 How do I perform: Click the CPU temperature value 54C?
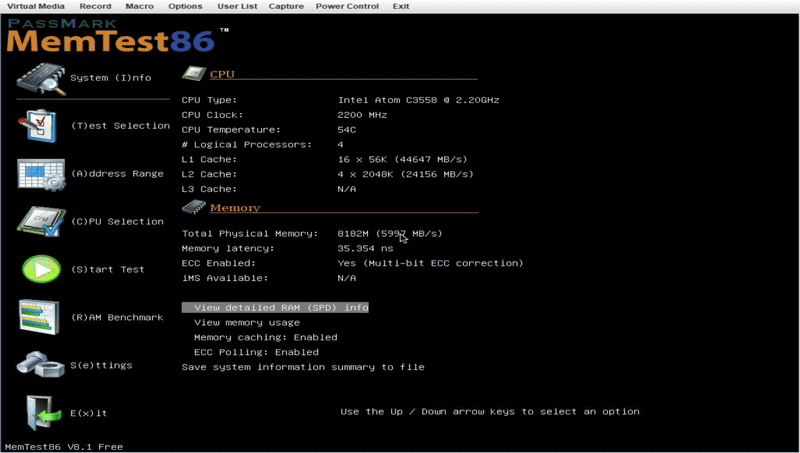pyautogui.click(x=347, y=130)
